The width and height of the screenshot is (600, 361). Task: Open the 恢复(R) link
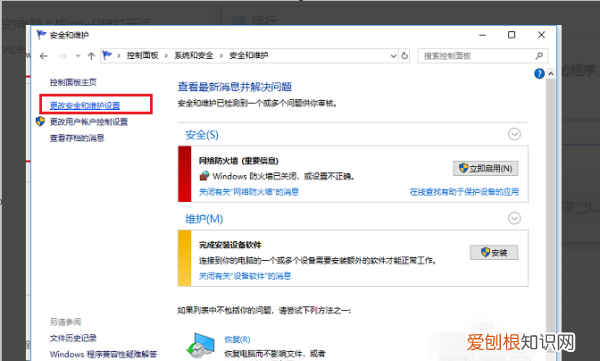tap(237, 339)
